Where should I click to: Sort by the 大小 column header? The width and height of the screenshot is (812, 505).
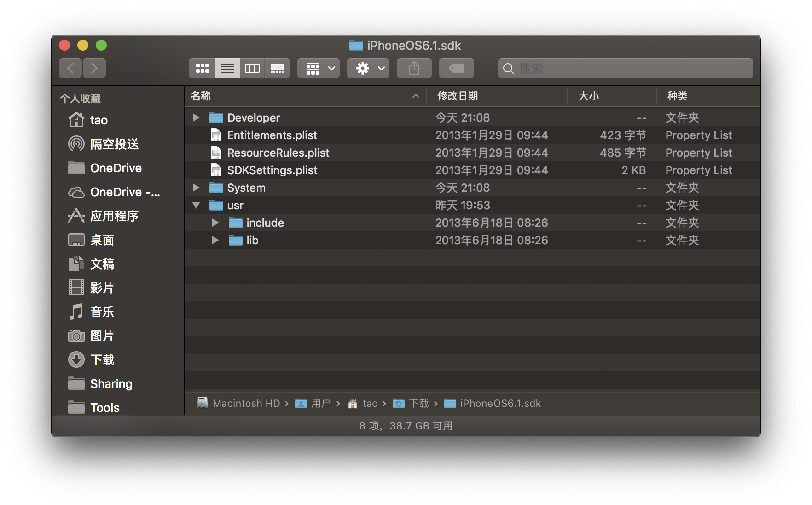pyautogui.click(x=612, y=96)
